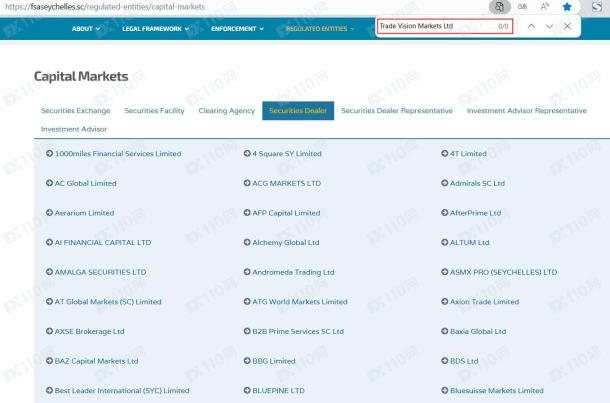Click the browser extensions puzzle icon
610x403 pixels.
point(500,7)
